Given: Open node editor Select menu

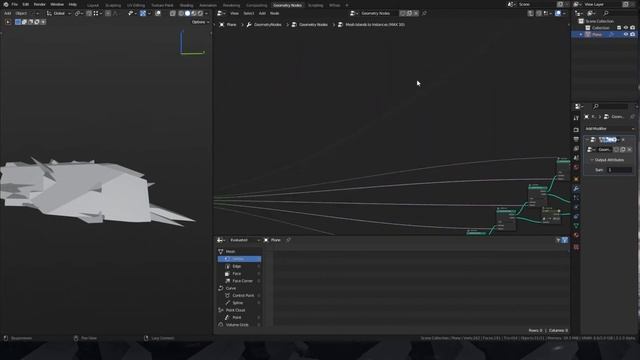Looking at the screenshot, I should coord(249,13).
